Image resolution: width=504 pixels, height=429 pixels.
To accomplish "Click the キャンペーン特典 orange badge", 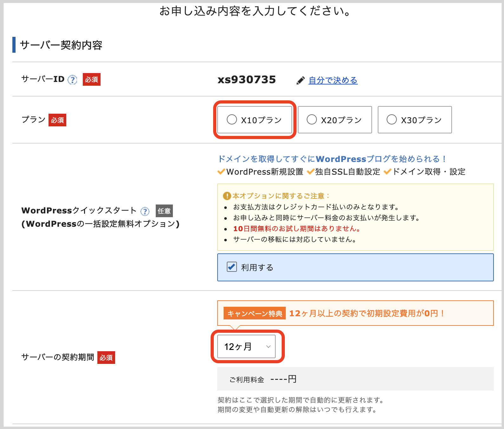I will 255,313.
